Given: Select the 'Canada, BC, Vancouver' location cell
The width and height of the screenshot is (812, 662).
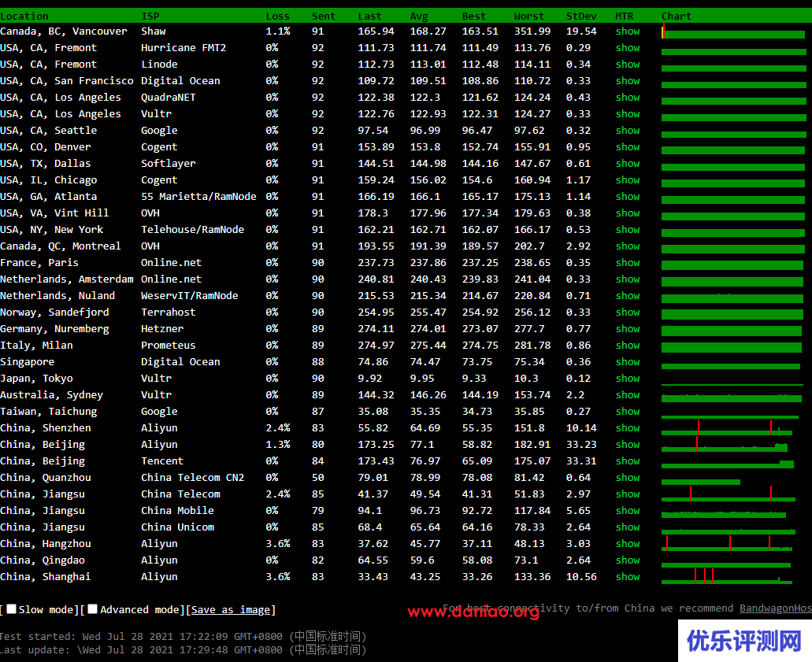Looking at the screenshot, I should [x=64, y=31].
